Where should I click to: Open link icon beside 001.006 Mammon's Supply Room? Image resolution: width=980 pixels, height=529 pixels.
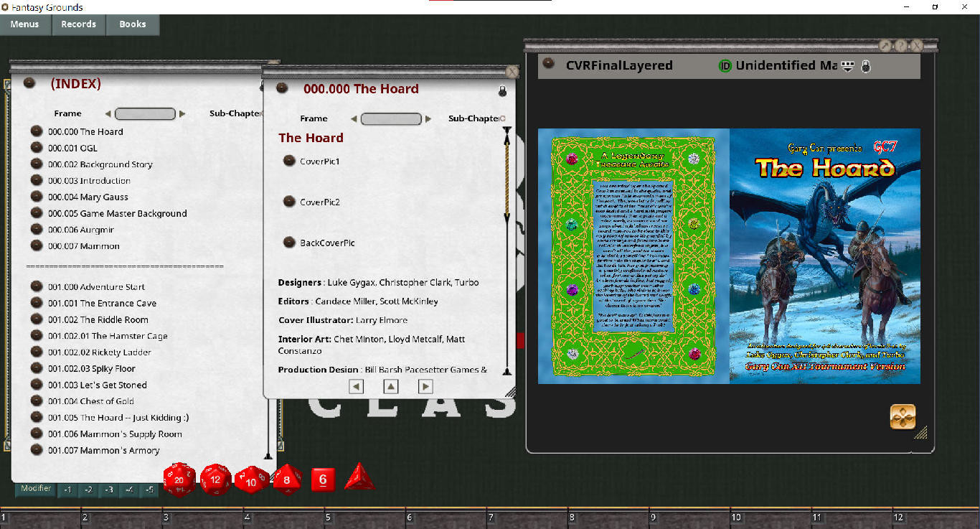click(x=37, y=434)
